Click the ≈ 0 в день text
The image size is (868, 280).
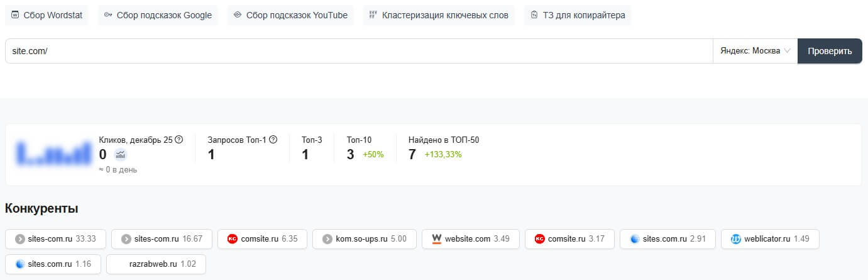[x=118, y=170]
